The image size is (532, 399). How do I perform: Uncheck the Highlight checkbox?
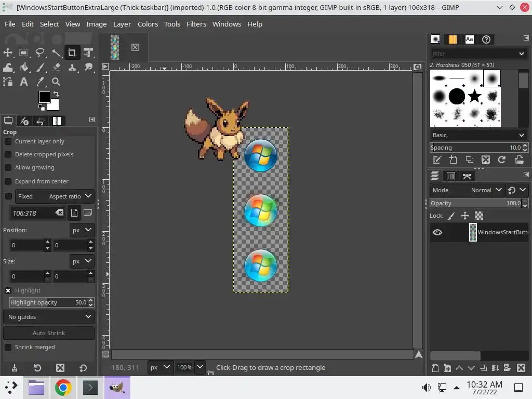[8, 291]
